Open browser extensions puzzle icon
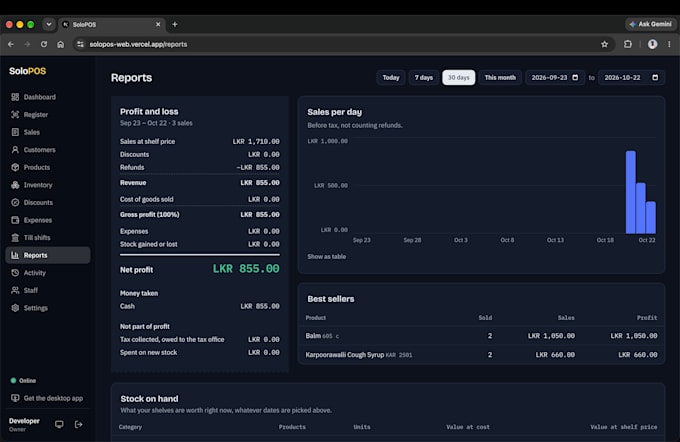The image size is (680, 442). [628, 44]
